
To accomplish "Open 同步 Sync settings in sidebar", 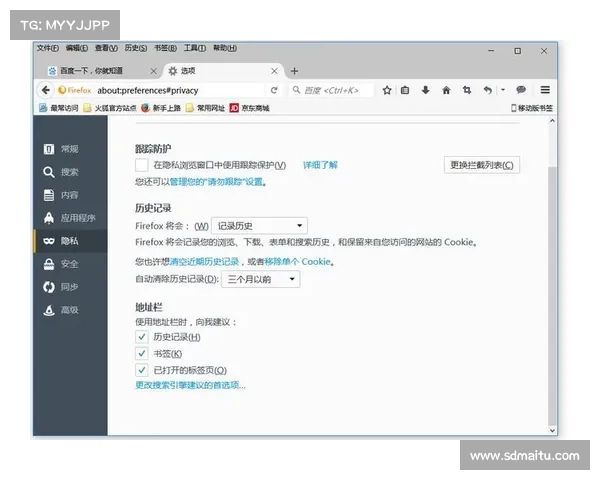I will [x=70, y=287].
